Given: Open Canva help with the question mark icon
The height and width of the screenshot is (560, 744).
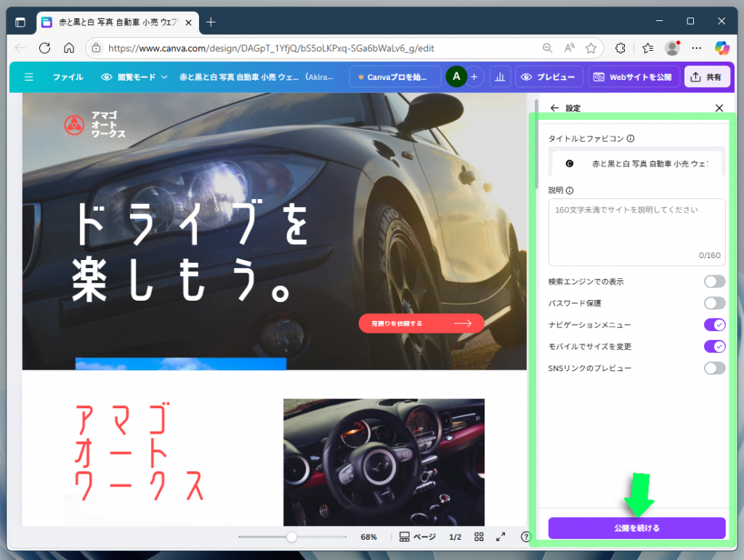Looking at the screenshot, I should pos(525,537).
